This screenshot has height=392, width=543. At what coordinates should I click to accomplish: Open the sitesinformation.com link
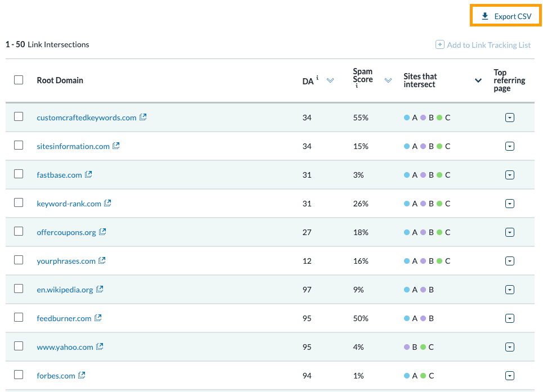[73, 146]
